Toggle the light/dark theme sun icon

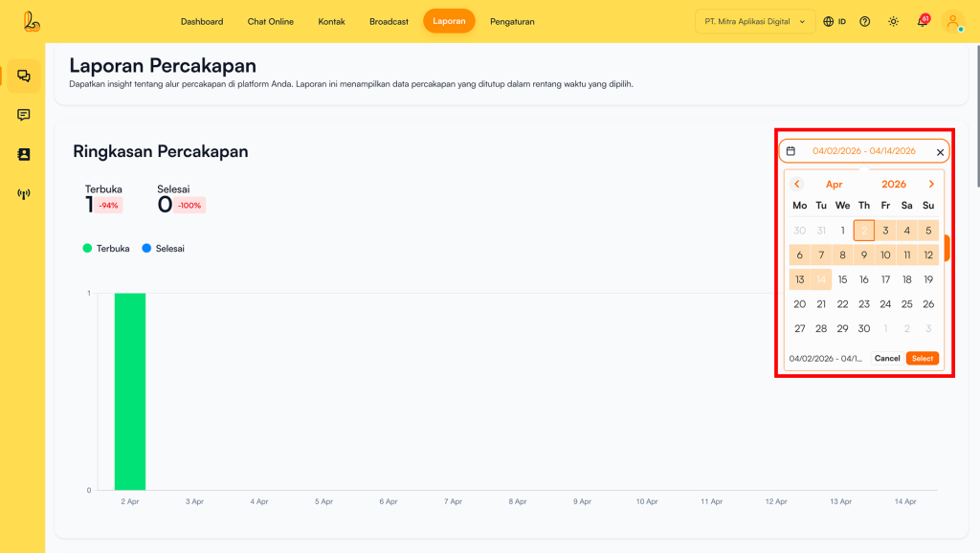(893, 21)
